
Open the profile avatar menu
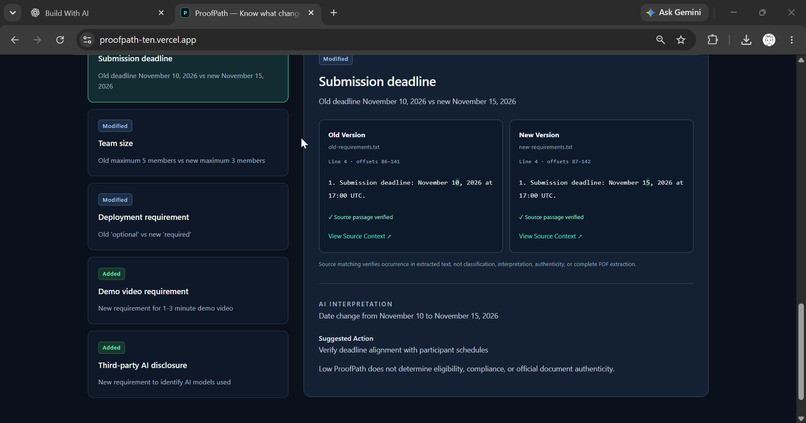769,40
